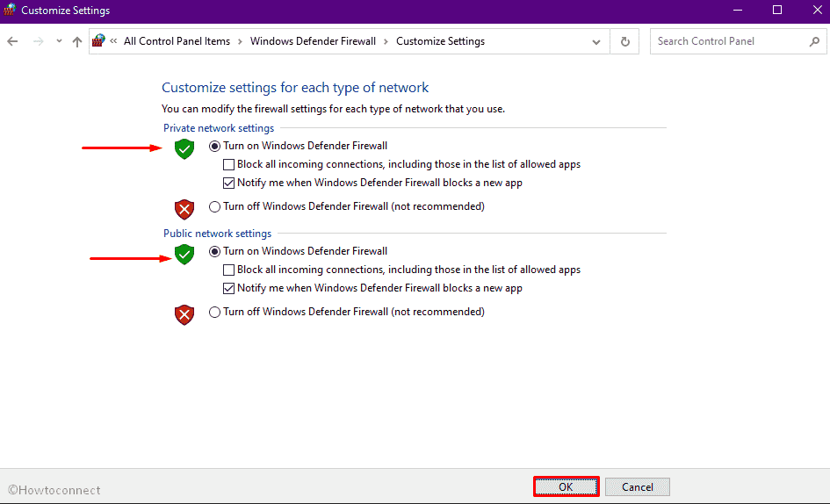Click the Customize Settings title bar icon
The width and height of the screenshot is (830, 504).
click(x=10, y=10)
